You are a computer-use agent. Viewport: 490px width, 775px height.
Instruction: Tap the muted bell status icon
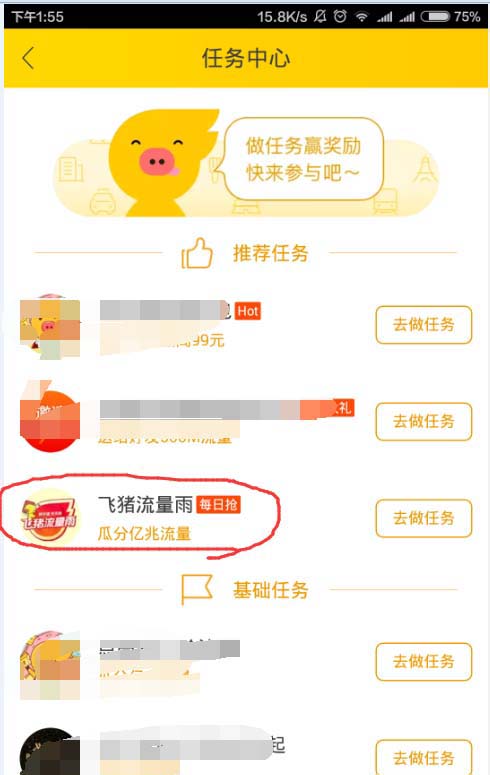pyautogui.click(x=320, y=16)
